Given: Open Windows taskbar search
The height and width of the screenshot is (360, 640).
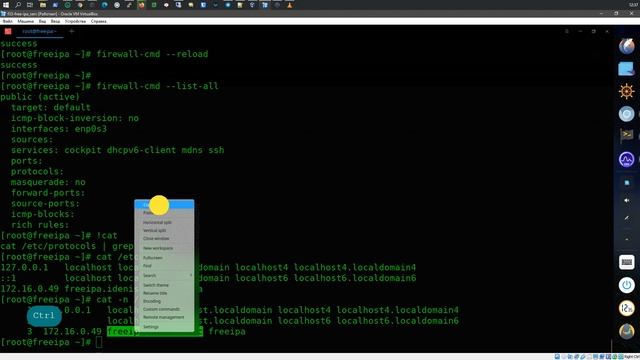Looking at the screenshot, I should pyautogui.click(x=18, y=5).
